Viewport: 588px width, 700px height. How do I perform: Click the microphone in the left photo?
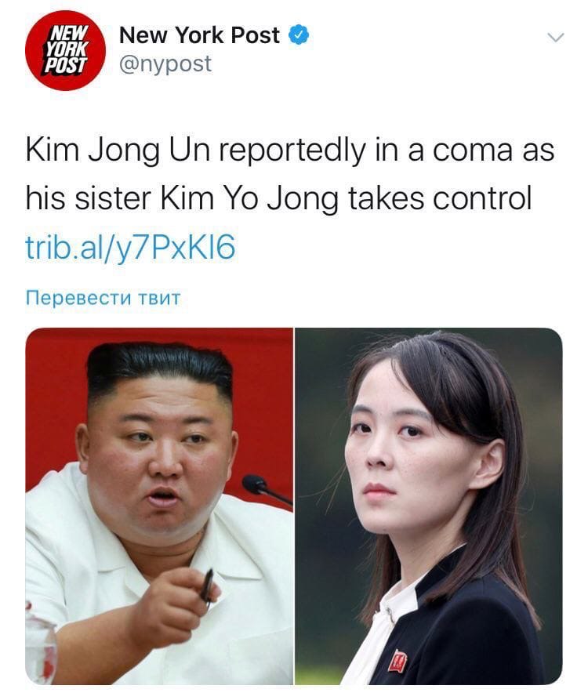tap(265, 489)
